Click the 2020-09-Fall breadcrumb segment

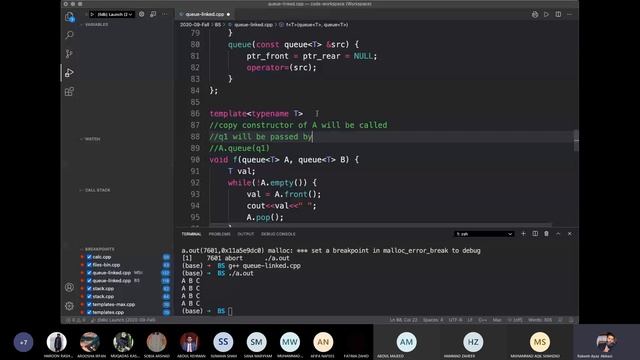[x=195, y=25]
